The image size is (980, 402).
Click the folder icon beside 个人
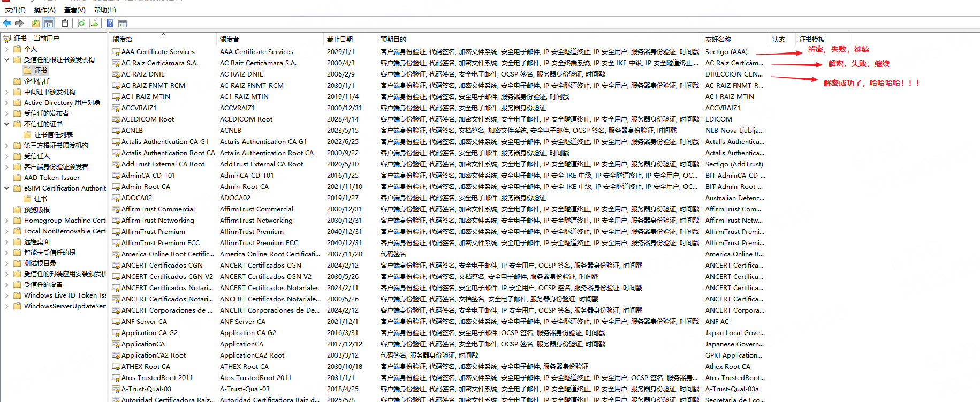(x=17, y=49)
